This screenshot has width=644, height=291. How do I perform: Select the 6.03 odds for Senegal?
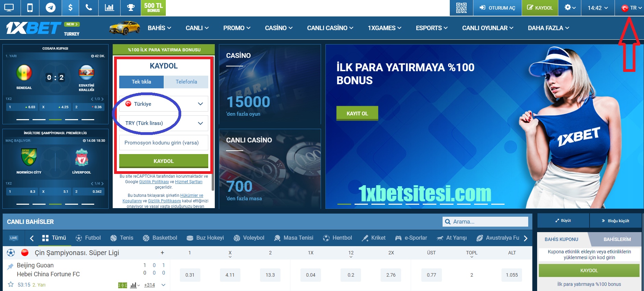click(21, 107)
